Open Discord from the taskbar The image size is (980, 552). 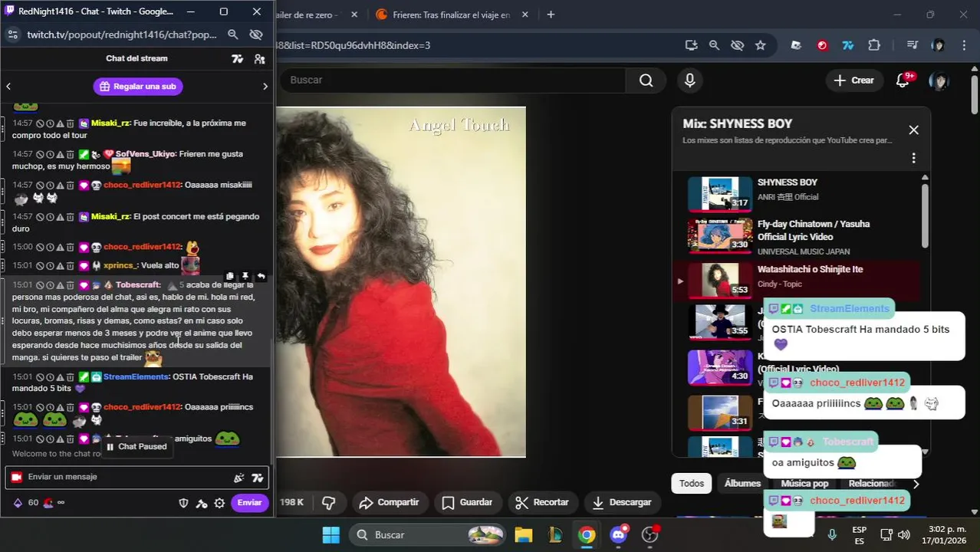619,534
